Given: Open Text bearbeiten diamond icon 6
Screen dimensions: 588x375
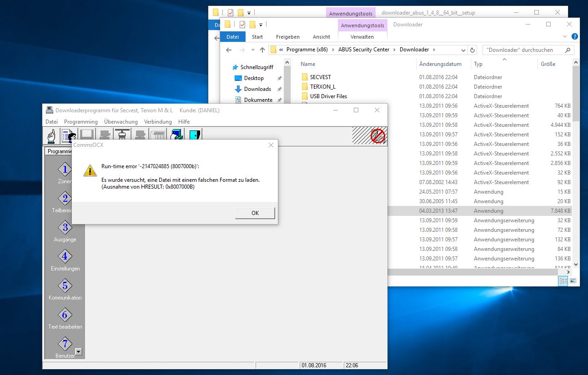Looking at the screenshot, I should (x=65, y=315).
